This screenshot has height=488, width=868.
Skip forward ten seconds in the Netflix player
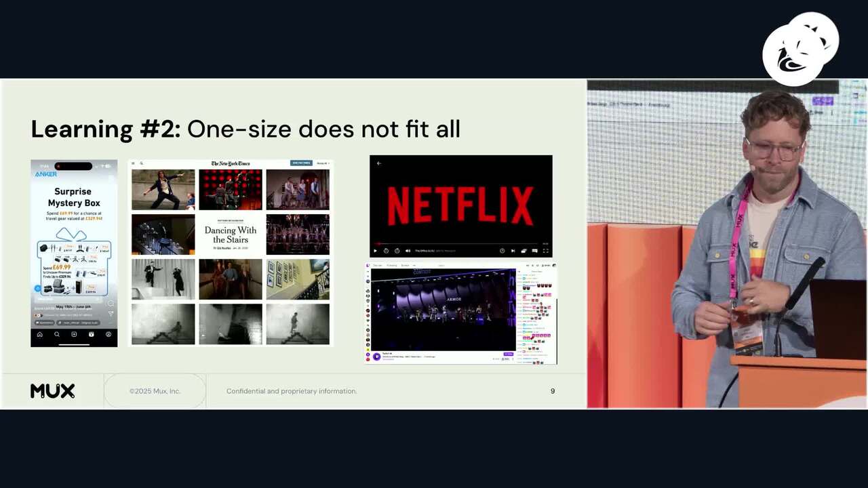(x=397, y=251)
